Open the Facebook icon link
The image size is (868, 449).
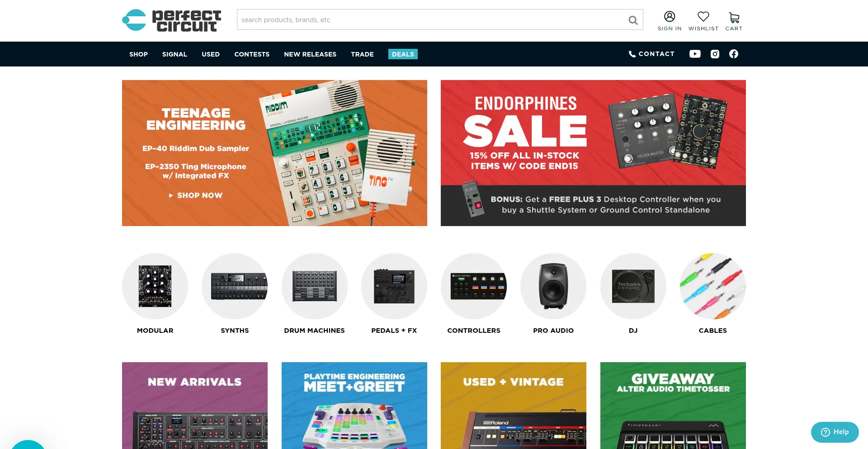734,54
